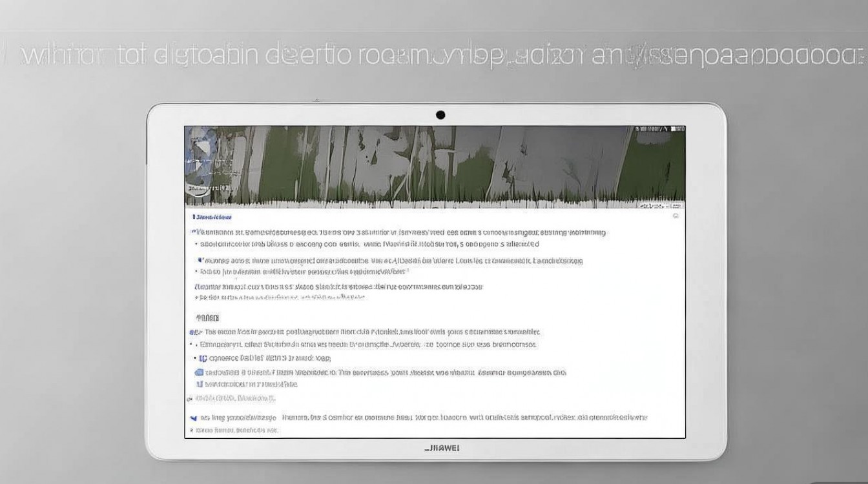Click the small round icon right of heading

coord(676,216)
